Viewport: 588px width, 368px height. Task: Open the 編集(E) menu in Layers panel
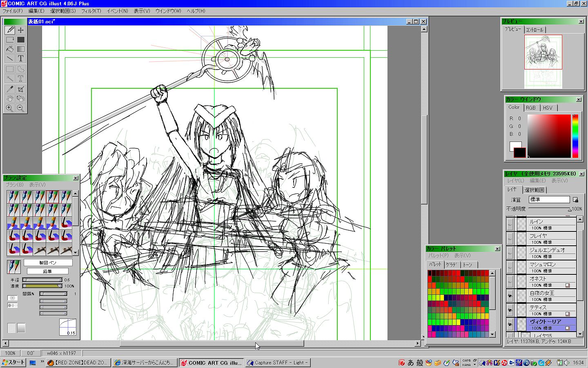[x=538, y=180]
